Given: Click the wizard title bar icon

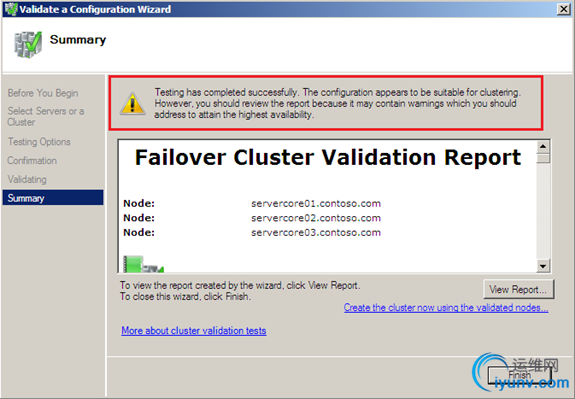Looking at the screenshot, I should pyautogui.click(x=11, y=9).
